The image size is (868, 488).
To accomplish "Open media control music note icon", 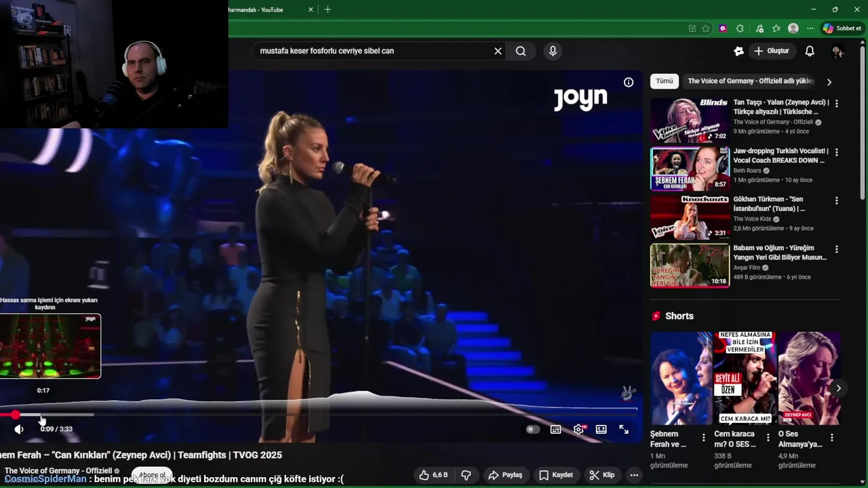I will tap(759, 28).
